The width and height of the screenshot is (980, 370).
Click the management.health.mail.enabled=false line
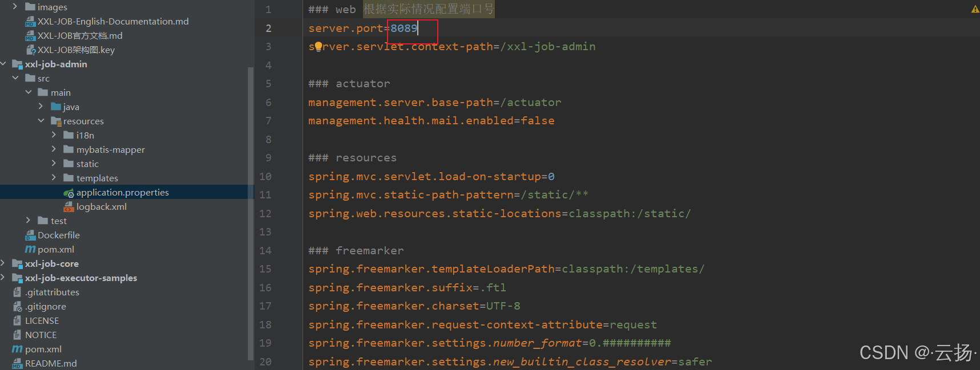431,121
